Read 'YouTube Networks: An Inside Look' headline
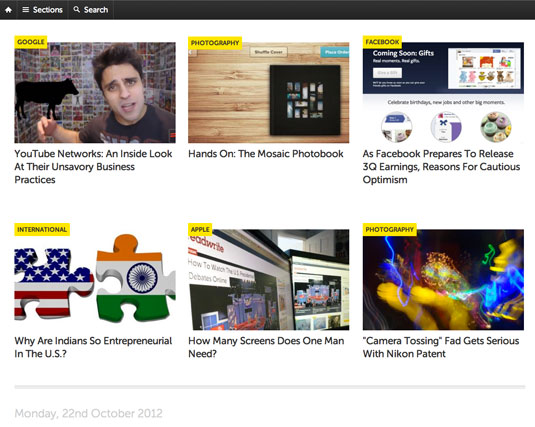The width and height of the screenshot is (535, 427). click(x=93, y=167)
